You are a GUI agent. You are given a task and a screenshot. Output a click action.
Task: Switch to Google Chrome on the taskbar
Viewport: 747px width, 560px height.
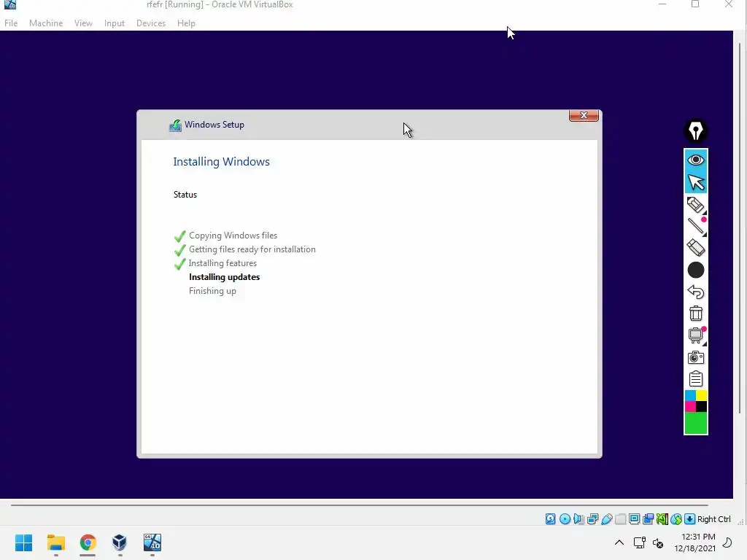click(x=88, y=542)
